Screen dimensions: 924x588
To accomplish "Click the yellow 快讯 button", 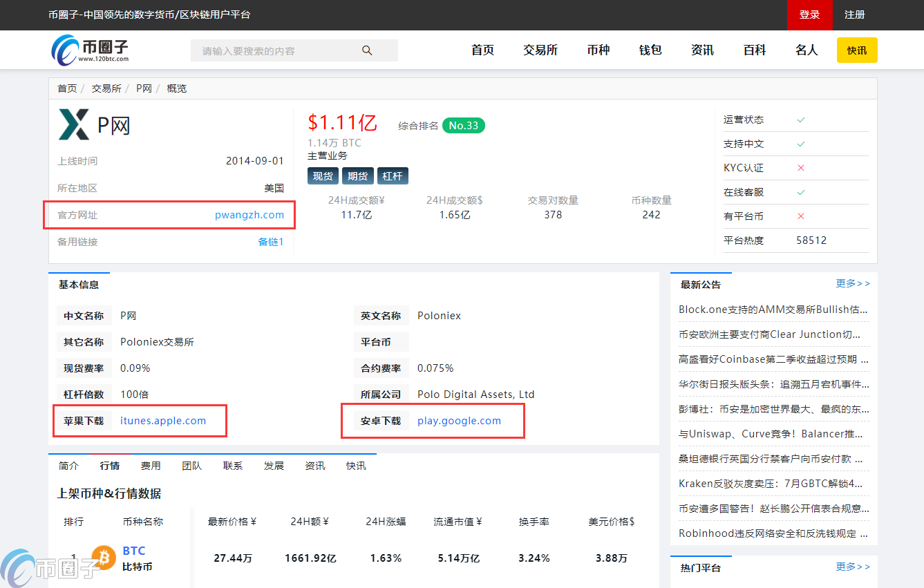I will [x=857, y=50].
